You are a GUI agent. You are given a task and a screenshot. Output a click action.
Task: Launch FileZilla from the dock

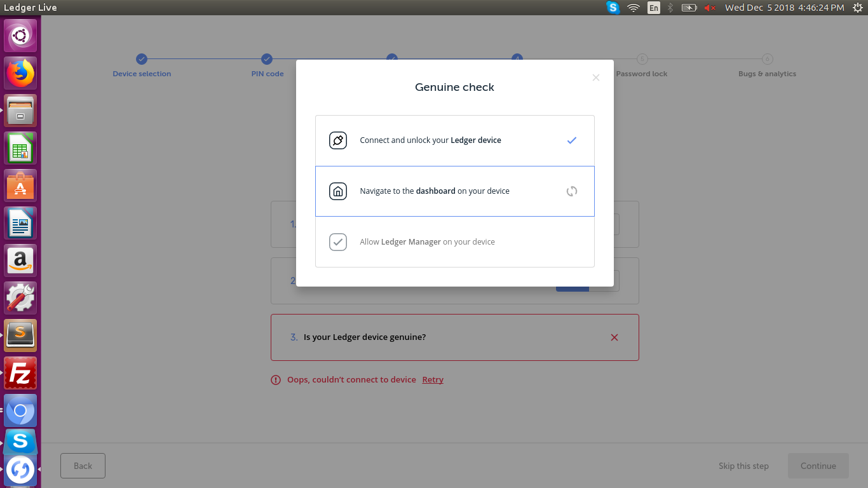coord(20,372)
